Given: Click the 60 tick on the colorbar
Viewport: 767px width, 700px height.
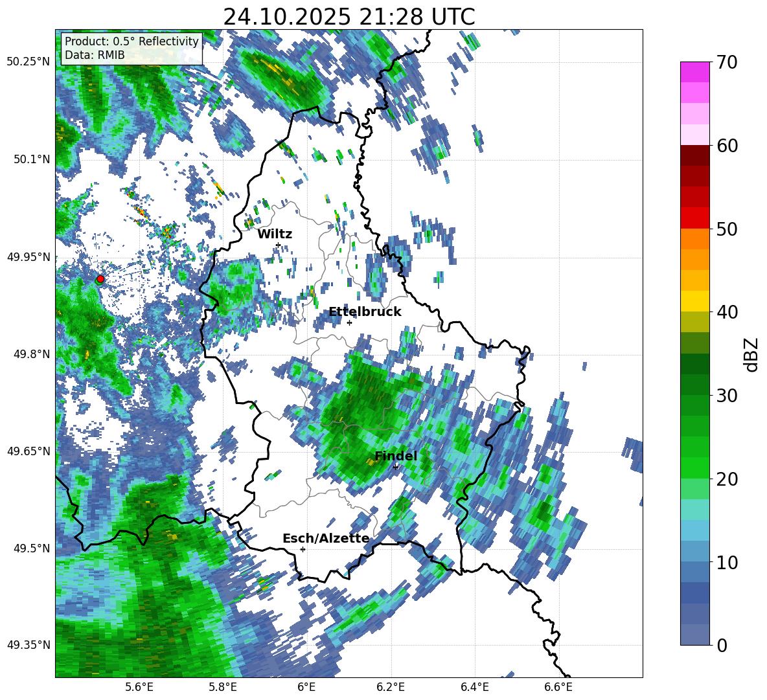Looking at the screenshot, I should point(726,146).
